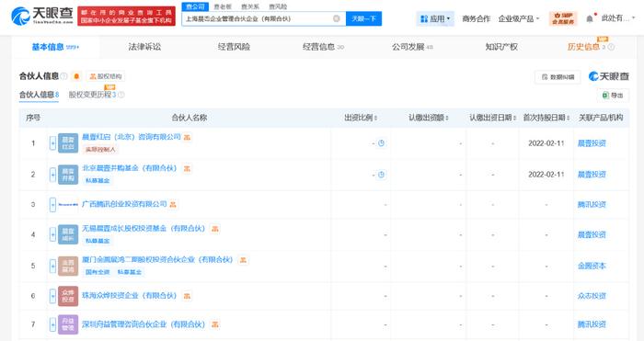Expand row 2 北京晨壹并购基金 details
This screenshot has height=341, width=644.
point(52,175)
